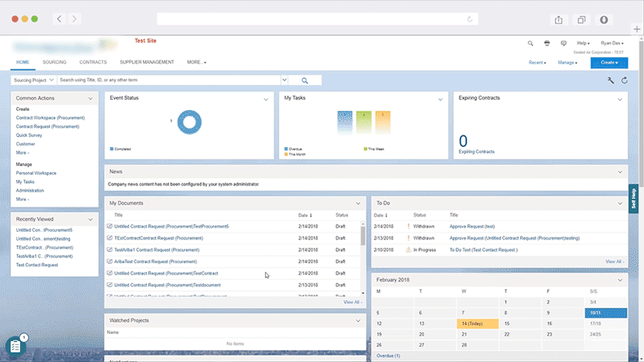
Task: Click document icon for AribaTest Contract Request
Action: (109, 261)
